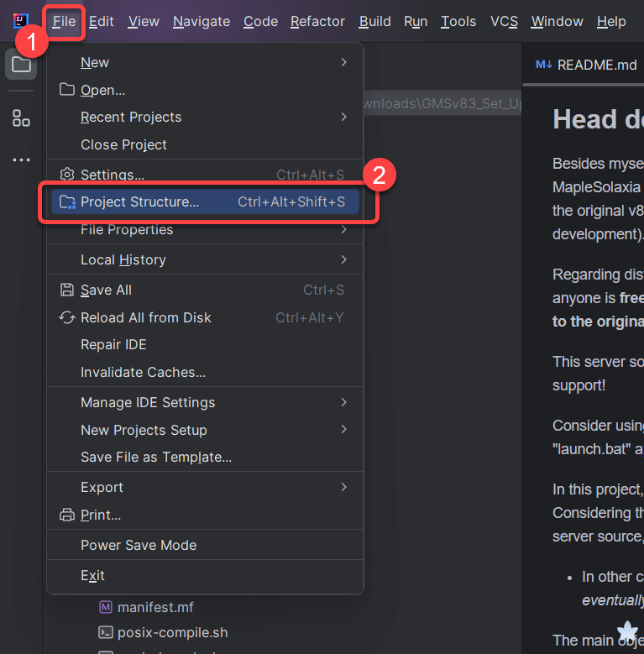Image resolution: width=644 pixels, height=654 pixels.
Task: Choose Open... from the File menu
Action: 205,90
